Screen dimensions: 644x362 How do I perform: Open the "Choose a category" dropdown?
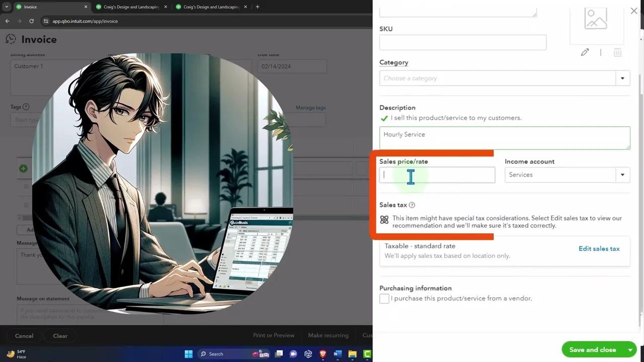[622, 78]
